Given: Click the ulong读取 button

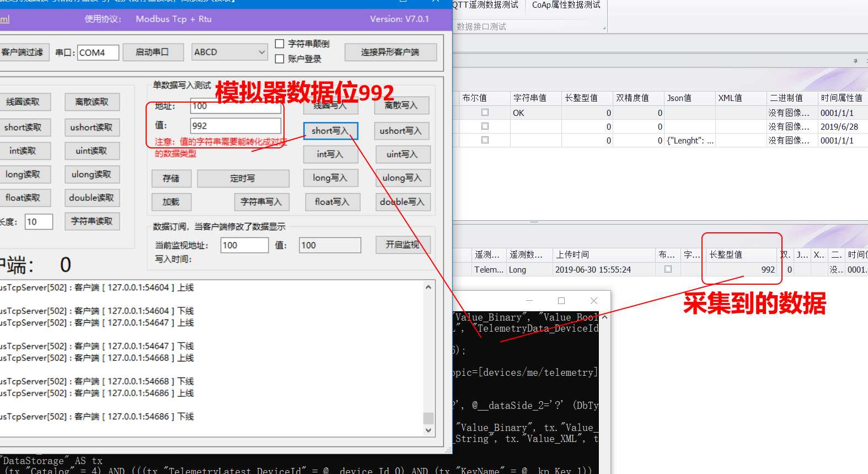Looking at the screenshot, I should [x=92, y=174].
